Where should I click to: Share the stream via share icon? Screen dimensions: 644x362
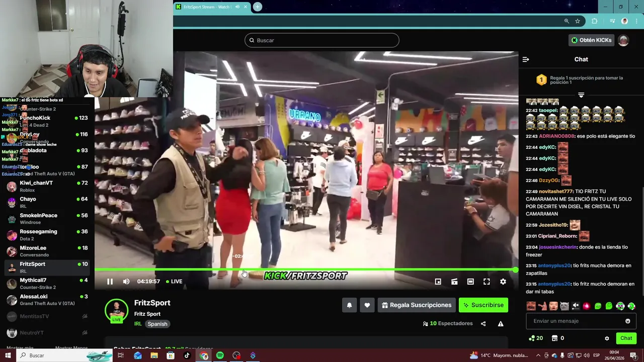484,324
